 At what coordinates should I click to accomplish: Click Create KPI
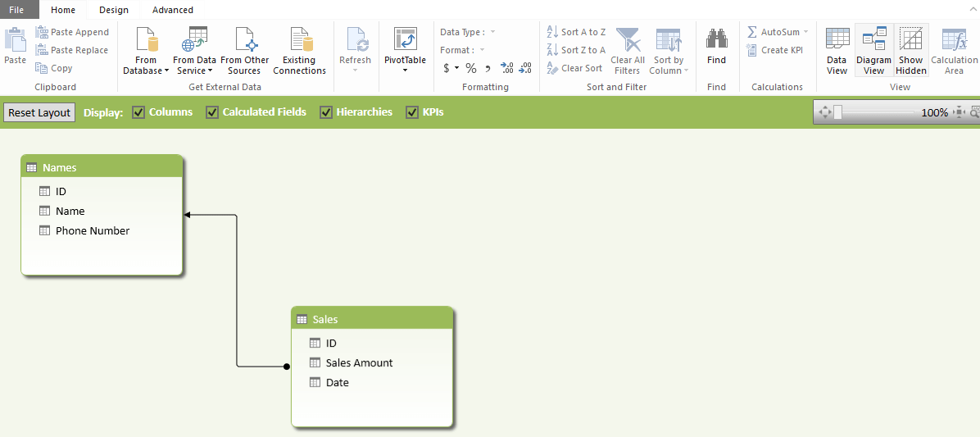[x=775, y=50]
